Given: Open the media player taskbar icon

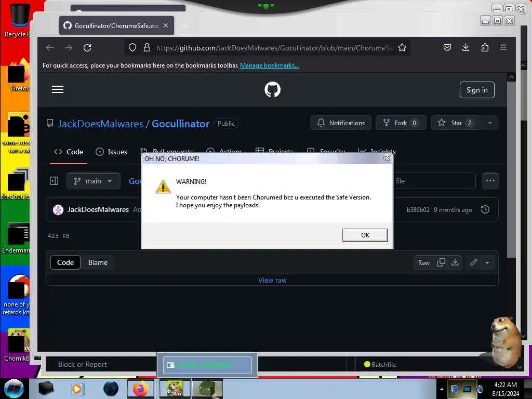Looking at the screenshot, I should click(77, 389).
